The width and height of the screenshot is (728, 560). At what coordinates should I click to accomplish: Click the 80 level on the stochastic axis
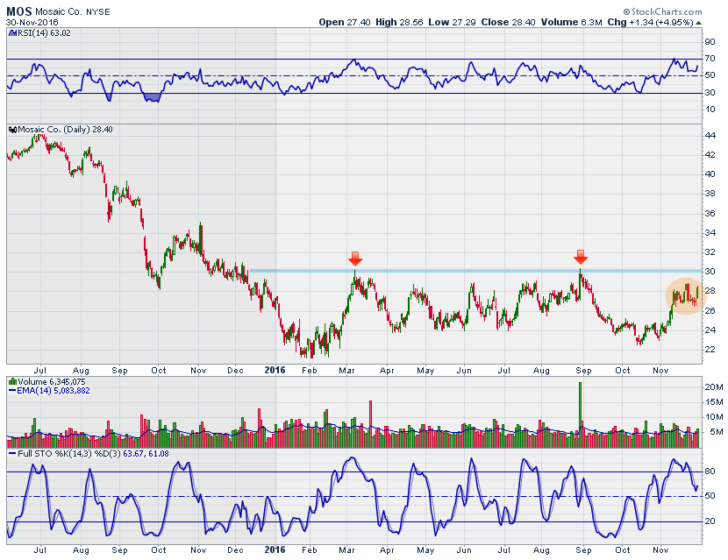pyautogui.click(x=710, y=471)
